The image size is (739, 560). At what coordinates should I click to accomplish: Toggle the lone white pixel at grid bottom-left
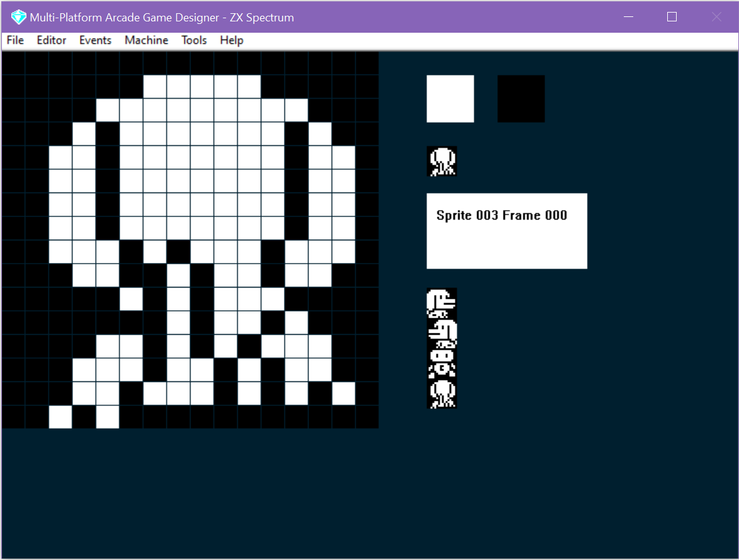coord(60,417)
